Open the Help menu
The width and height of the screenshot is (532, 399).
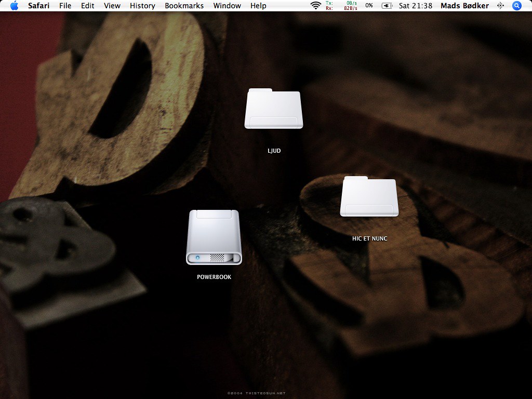coord(258,6)
